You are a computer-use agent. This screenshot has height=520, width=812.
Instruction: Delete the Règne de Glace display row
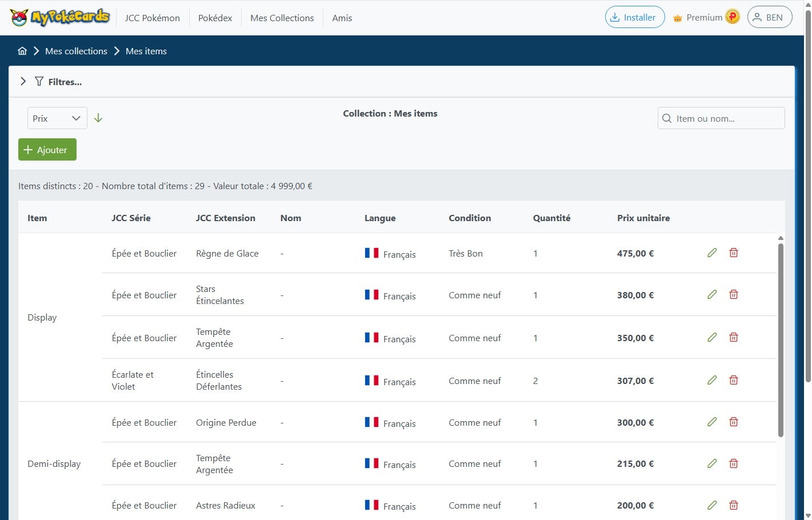click(x=734, y=253)
